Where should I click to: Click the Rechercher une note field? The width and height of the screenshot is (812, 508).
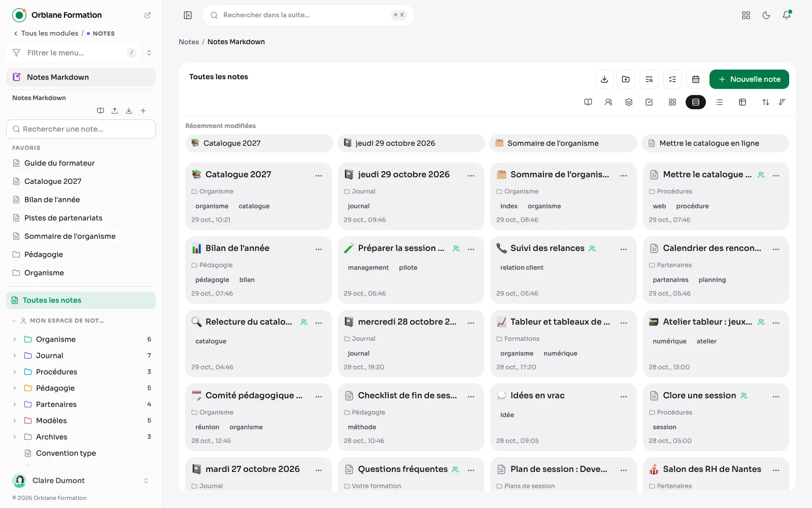coord(81,129)
